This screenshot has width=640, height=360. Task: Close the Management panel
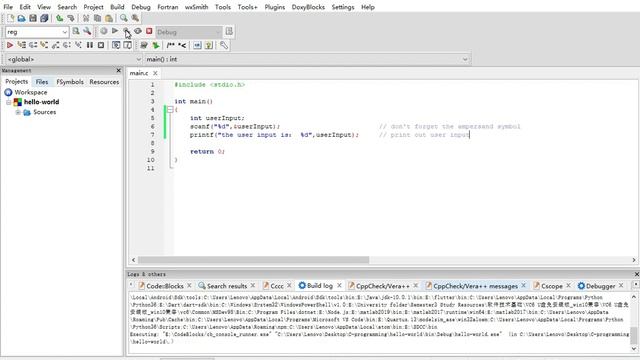pos(118,71)
